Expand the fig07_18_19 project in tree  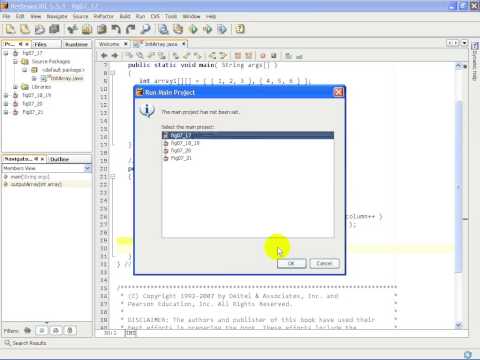(6, 95)
